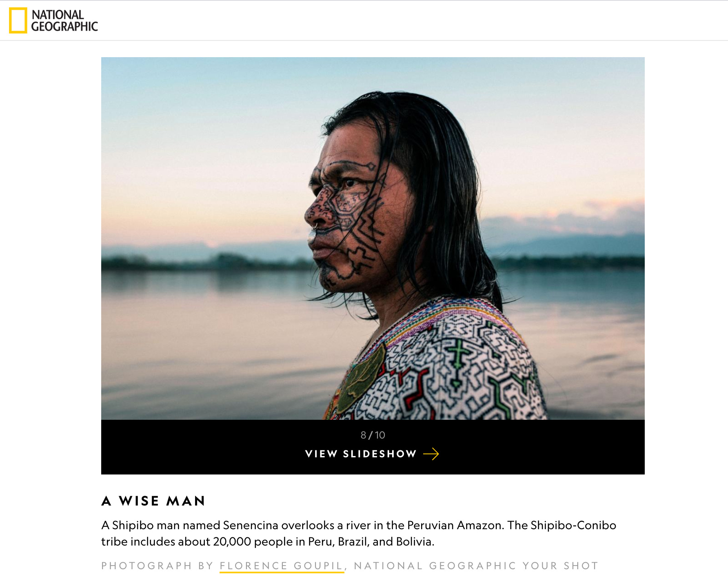The height and width of the screenshot is (588, 728).
Task: Click the name Senencina in the caption
Action: [251, 525]
